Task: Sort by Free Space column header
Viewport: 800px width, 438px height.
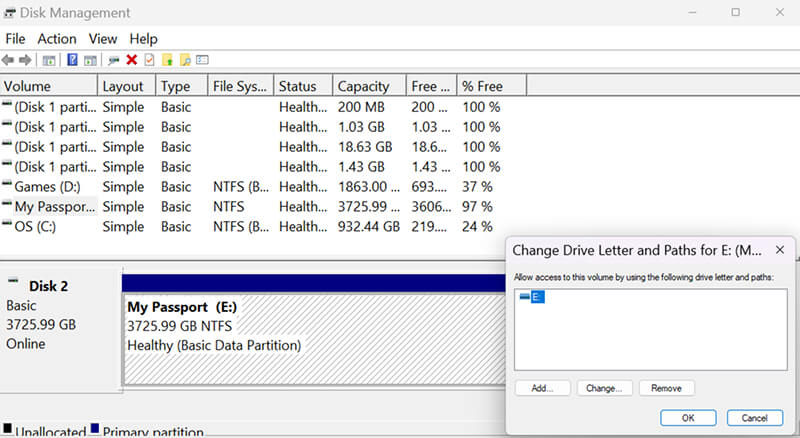Action: tap(432, 86)
